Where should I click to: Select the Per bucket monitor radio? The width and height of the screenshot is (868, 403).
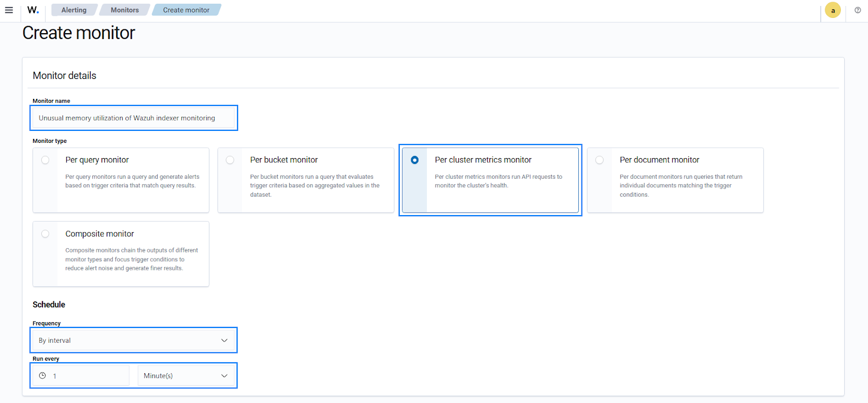pos(230,160)
